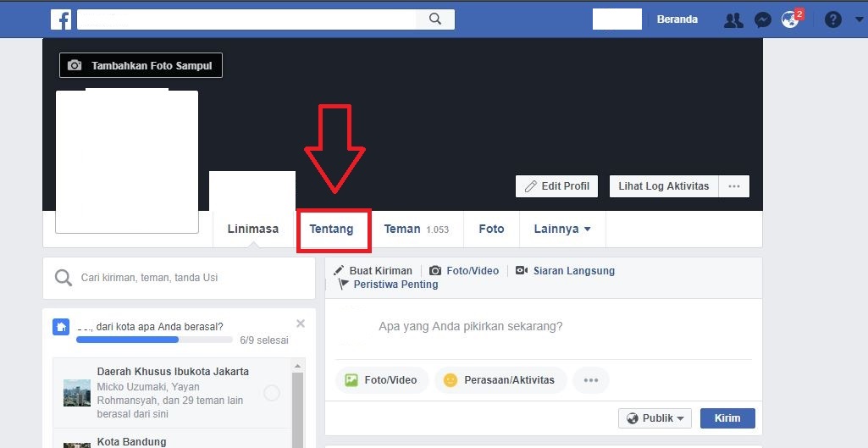The width and height of the screenshot is (868, 448).
Task: Click the camera icon on Tambahkan Foto Sampul
Action: (x=75, y=65)
